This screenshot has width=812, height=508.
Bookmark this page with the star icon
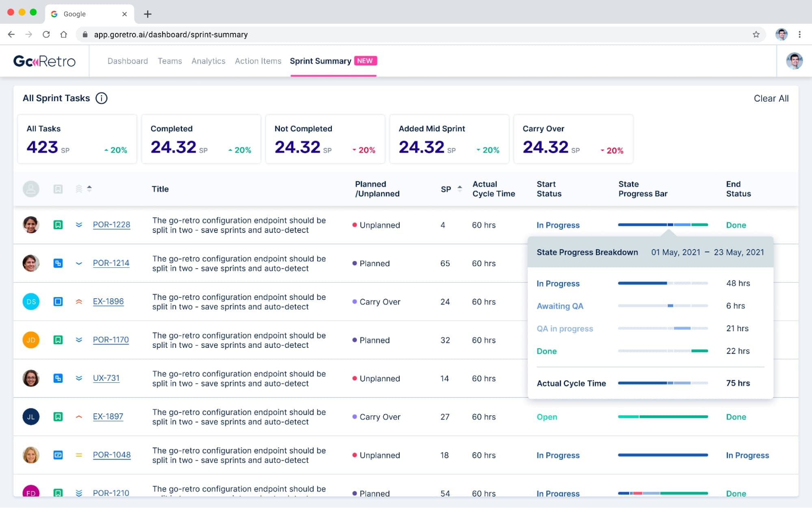coord(756,35)
